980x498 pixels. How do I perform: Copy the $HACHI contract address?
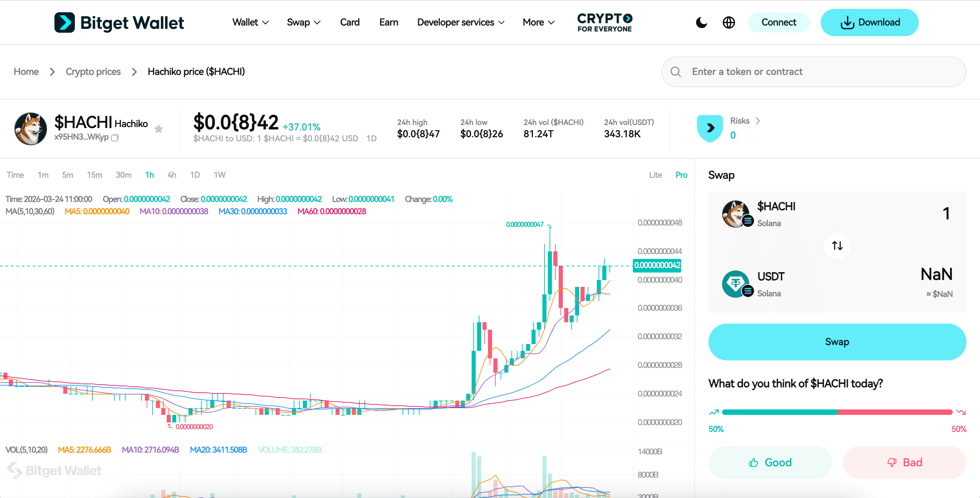(115, 138)
